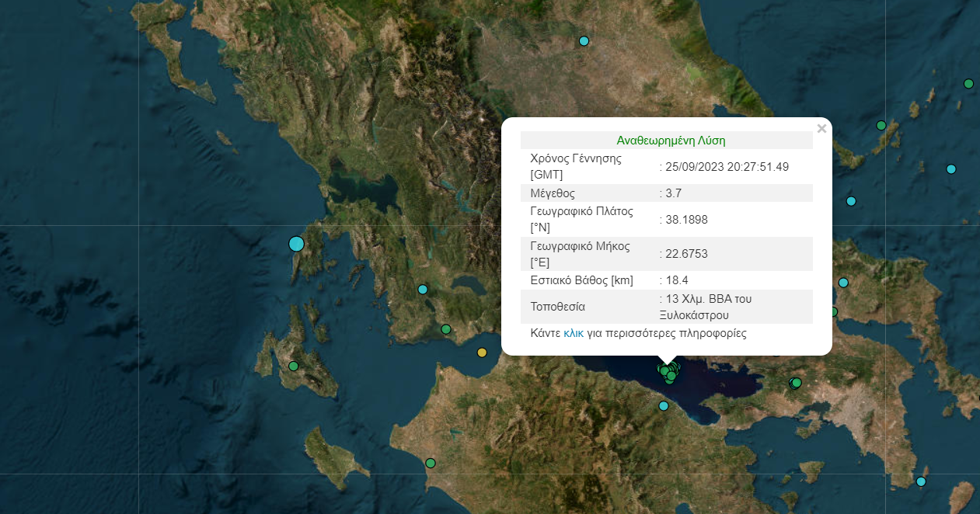This screenshot has height=514, width=980.
Task: Click the "Γεωγραφικό Πλάτος [°N]" label
Action: (x=581, y=219)
